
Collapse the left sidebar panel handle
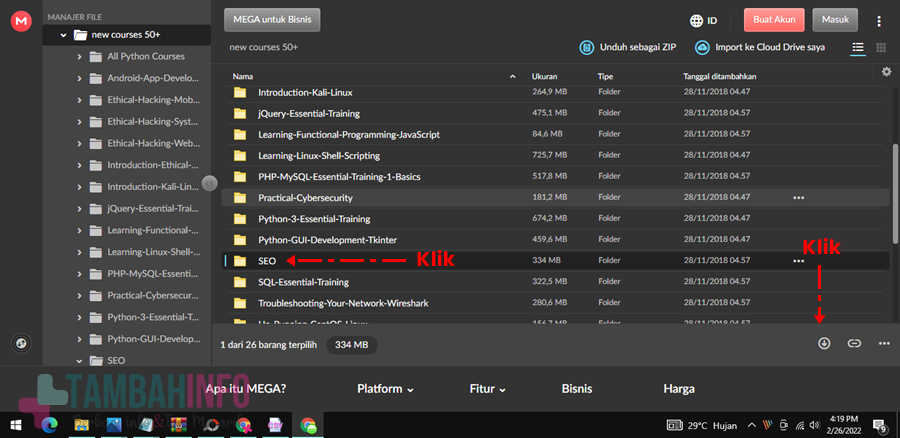click(x=210, y=183)
